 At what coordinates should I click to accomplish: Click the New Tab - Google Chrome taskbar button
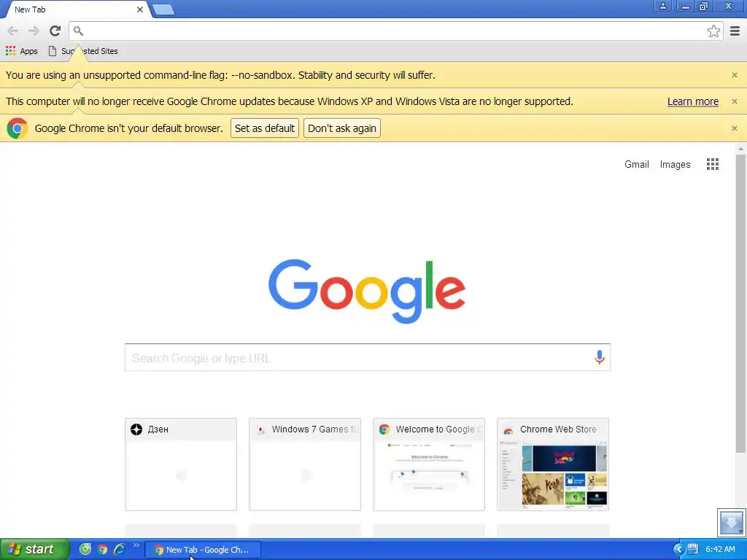pos(203,550)
